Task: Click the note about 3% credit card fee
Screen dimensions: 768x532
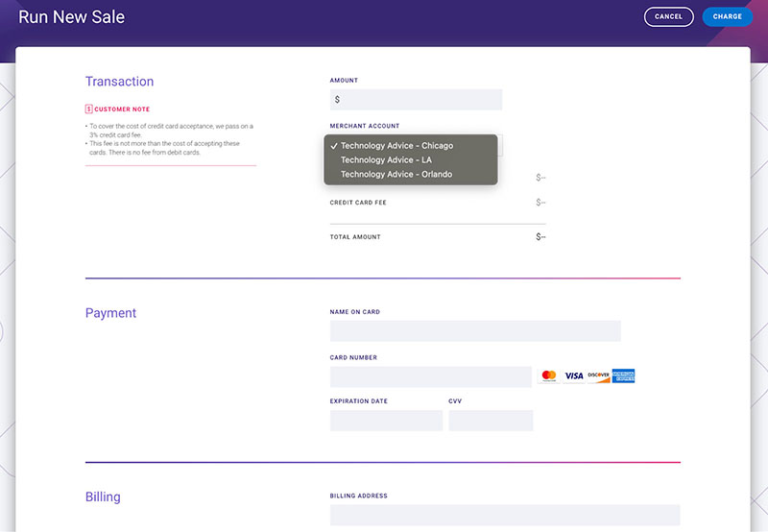Action: (x=169, y=130)
